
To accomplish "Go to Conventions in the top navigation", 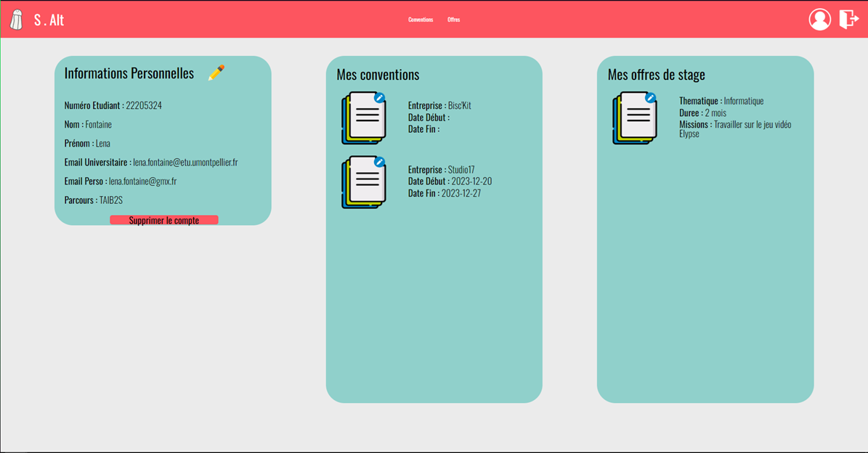I will coord(421,20).
